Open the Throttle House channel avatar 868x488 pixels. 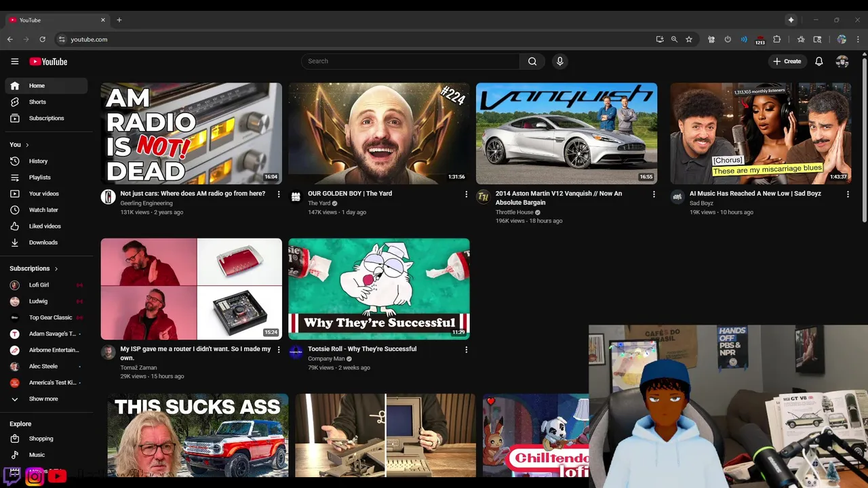pyautogui.click(x=483, y=197)
